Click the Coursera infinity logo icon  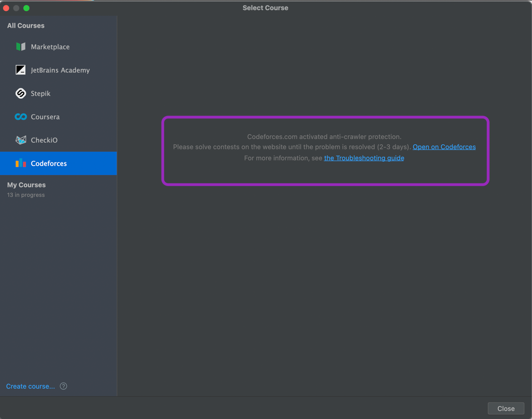[21, 117]
